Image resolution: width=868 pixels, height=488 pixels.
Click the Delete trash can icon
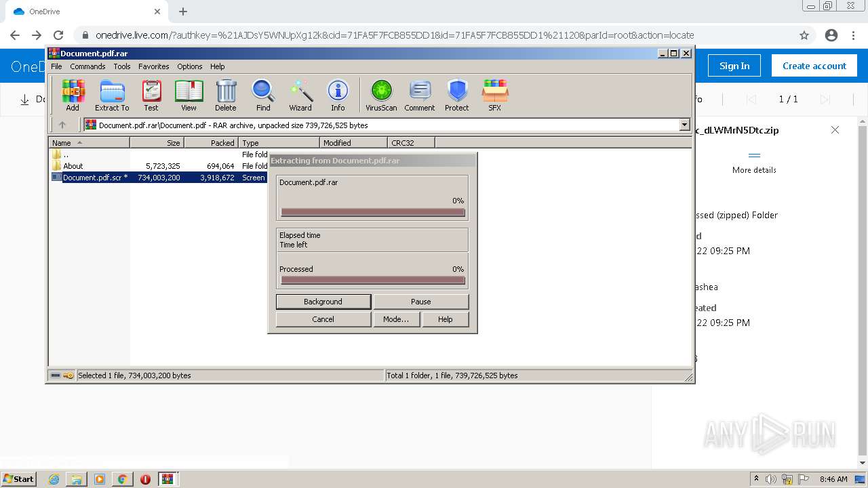(226, 95)
